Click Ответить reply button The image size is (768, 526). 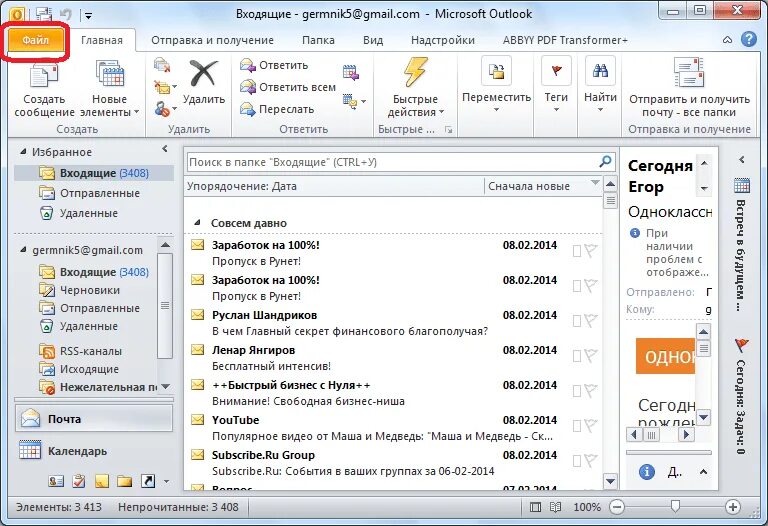(x=274, y=65)
